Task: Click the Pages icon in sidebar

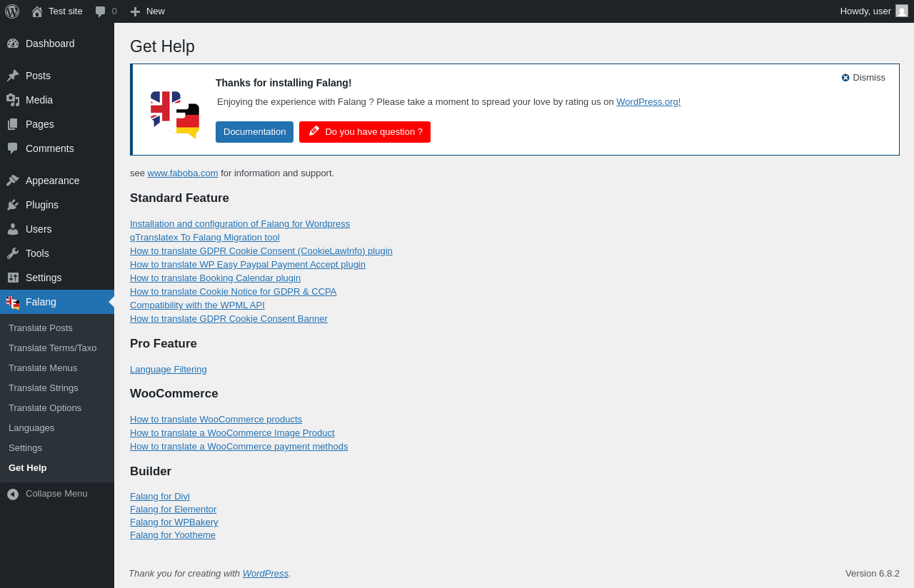Action: (x=13, y=124)
